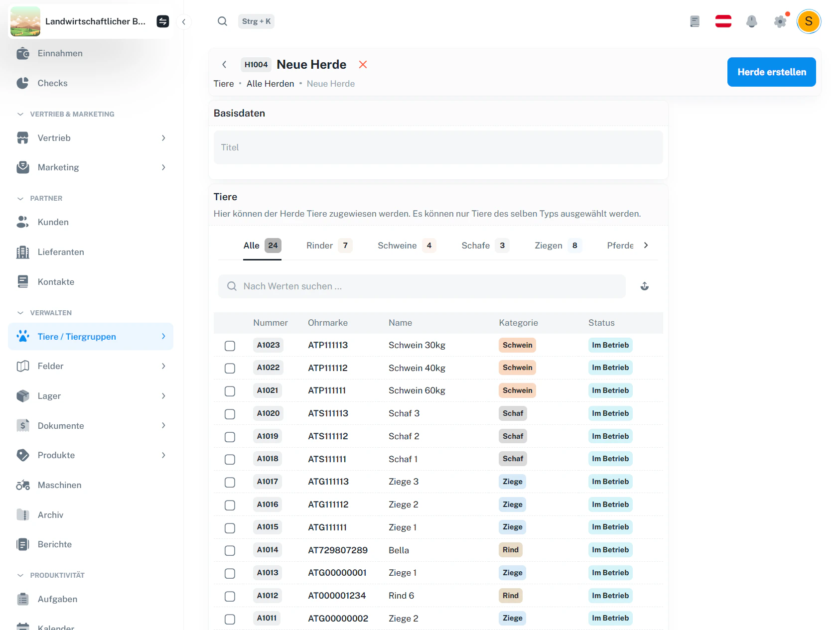Open the settings gear icon
The image size is (840, 630).
tap(780, 21)
